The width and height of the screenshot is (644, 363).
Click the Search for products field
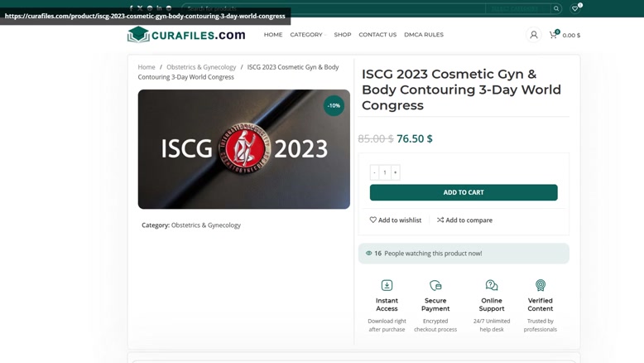tap(334, 8)
